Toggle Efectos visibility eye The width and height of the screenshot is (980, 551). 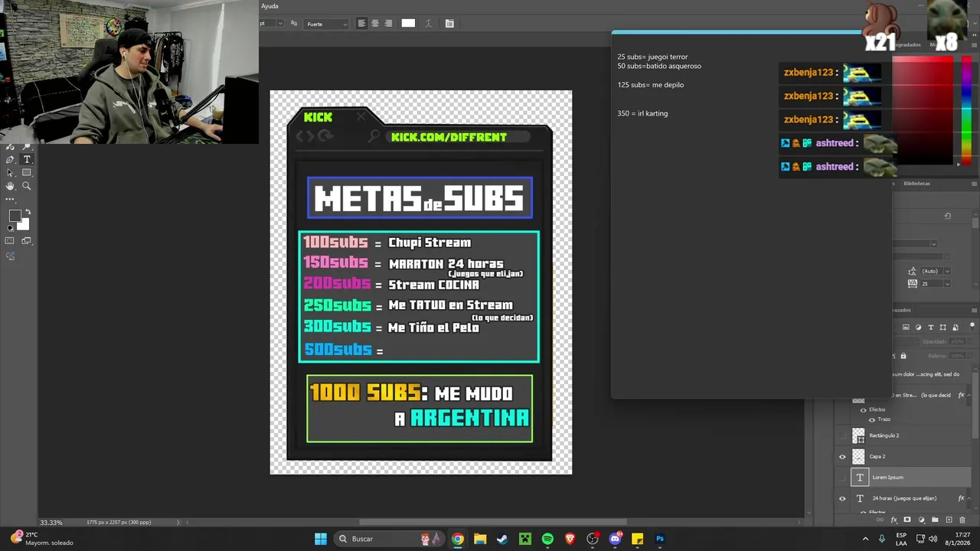pos(863,410)
